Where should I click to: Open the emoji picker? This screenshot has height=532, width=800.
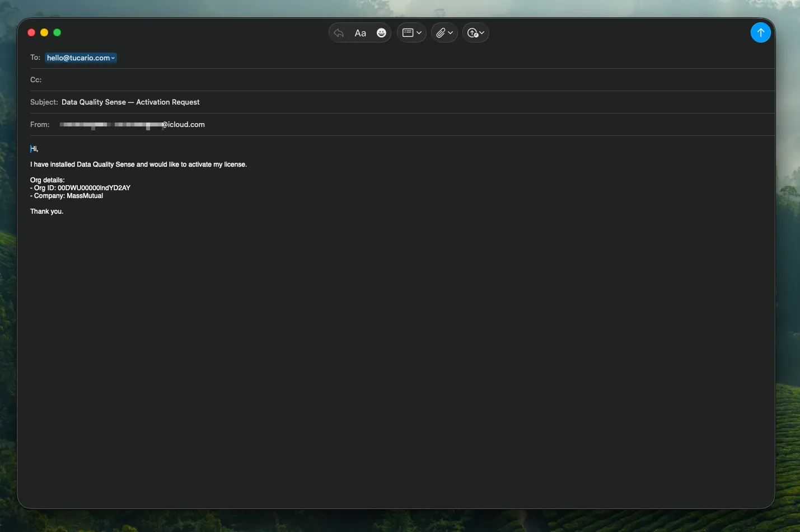pos(381,33)
